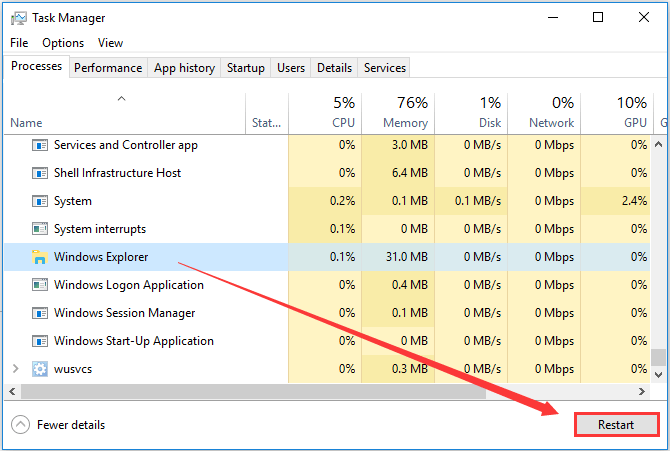The height and width of the screenshot is (451, 670).
Task: Click the Task Manager title bar icon
Action: click(x=18, y=18)
